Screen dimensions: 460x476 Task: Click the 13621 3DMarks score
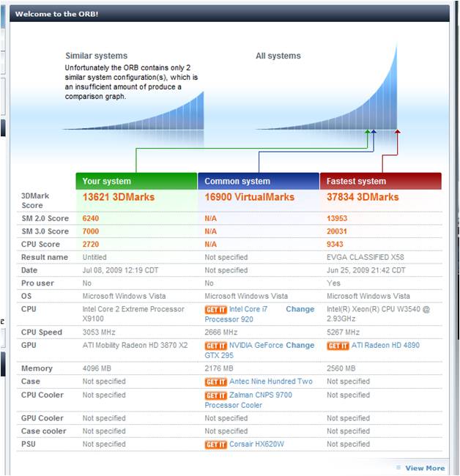pos(119,197)
